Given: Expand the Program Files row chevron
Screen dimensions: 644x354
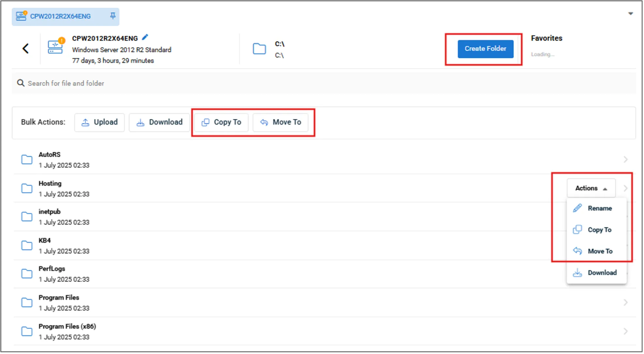Looking at the screenshot, I should (x=625, y=302).
